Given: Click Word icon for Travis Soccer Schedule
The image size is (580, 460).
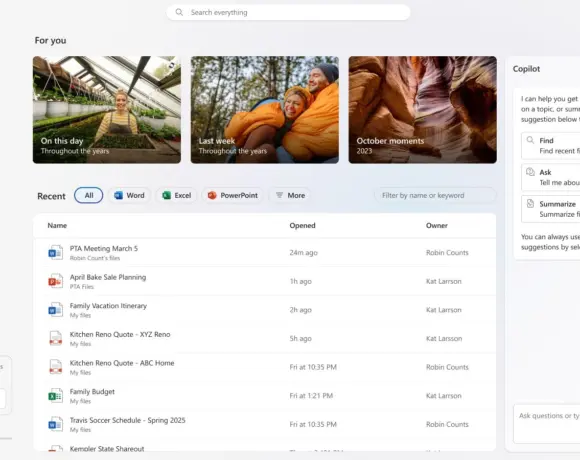Looking at the screenshot, I should pyautogui.click(x=55, y=424).
